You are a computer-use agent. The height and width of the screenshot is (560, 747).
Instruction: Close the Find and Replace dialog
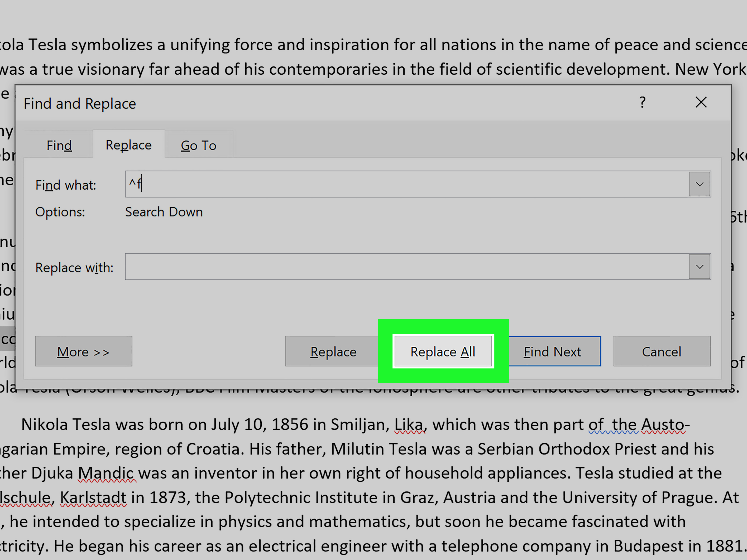pyautogui.click(x=701, y=102)
